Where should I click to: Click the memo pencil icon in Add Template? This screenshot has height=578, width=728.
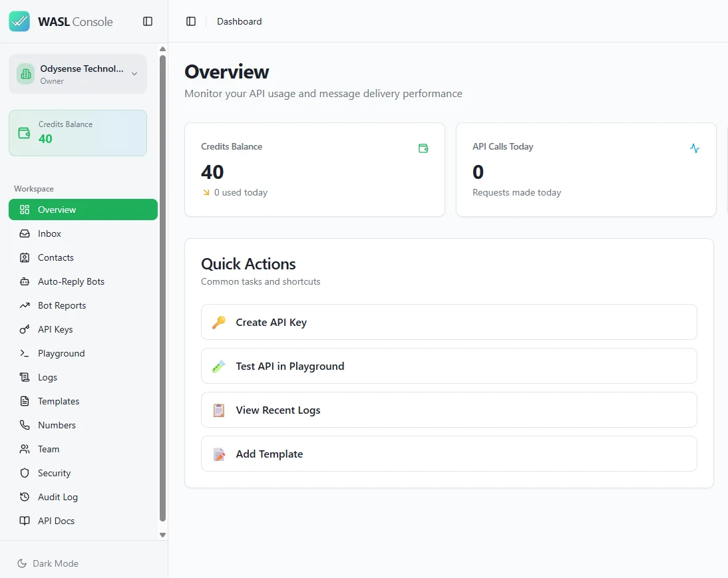click(x=219, y=454)
